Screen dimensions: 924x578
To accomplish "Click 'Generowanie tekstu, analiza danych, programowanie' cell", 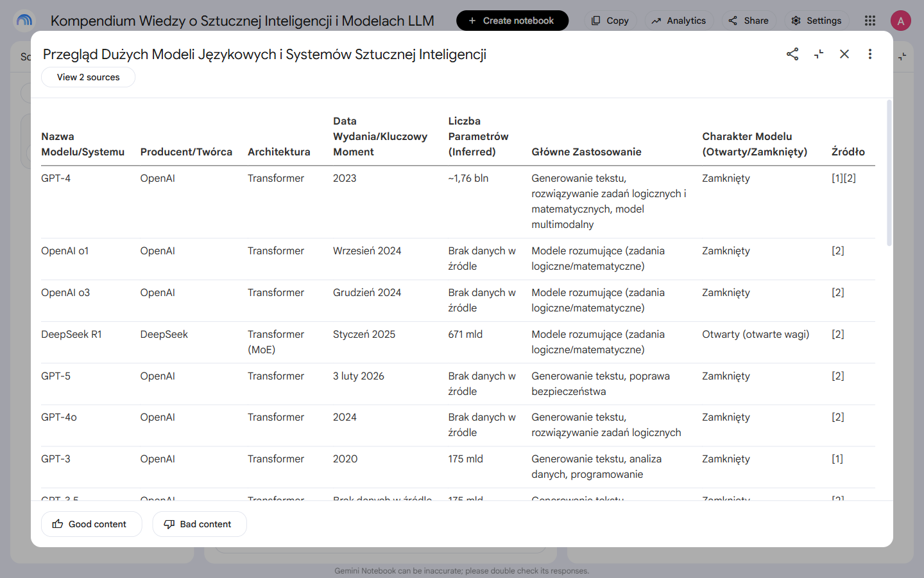I will (x=597, y=466).
